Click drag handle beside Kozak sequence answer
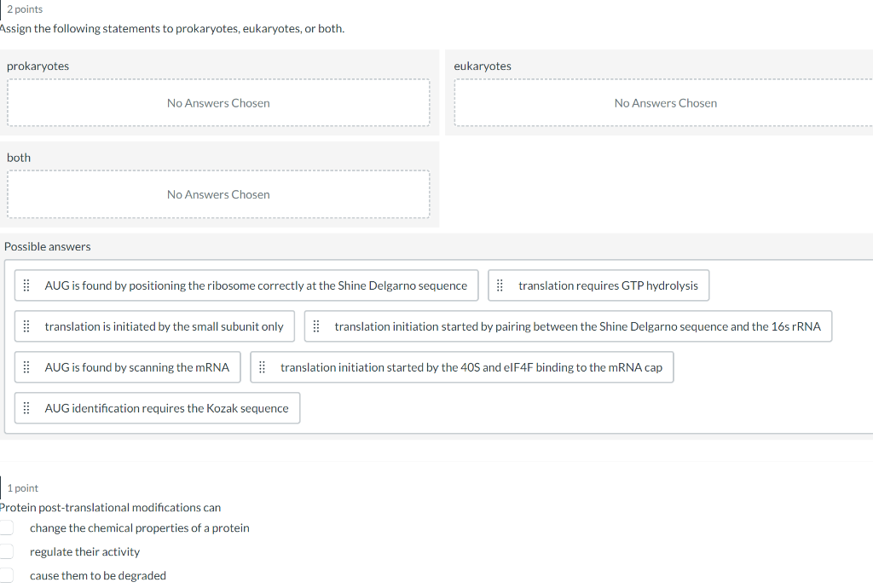 click(x=26, y=408)
